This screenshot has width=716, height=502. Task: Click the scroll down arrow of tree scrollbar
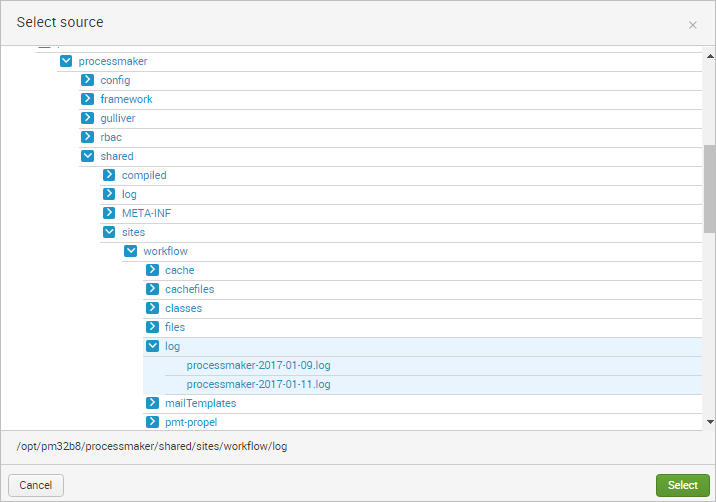click(709, 423)
